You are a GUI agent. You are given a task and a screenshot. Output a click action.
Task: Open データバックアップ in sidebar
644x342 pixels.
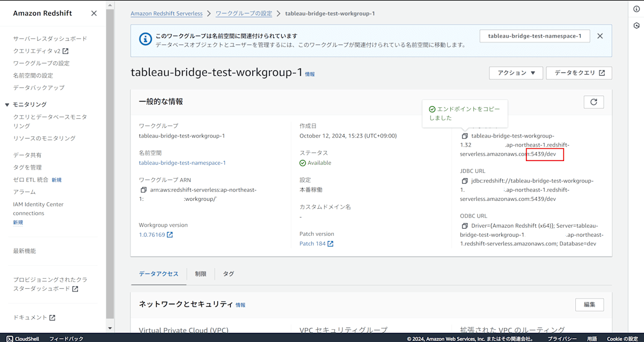coord(39,88)
